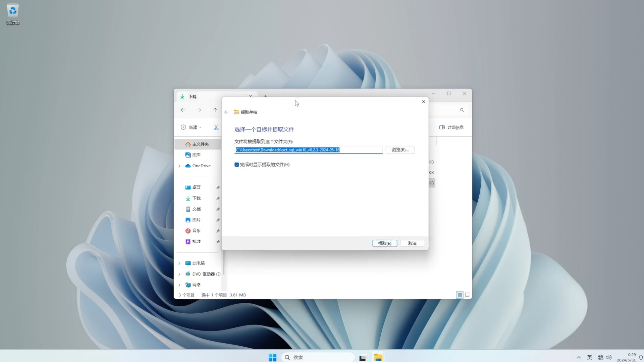Expand the This PC (此电脑) node
The height and width of the screenshot is (362, 644).
pyautogui.click(x=179, y=263)
